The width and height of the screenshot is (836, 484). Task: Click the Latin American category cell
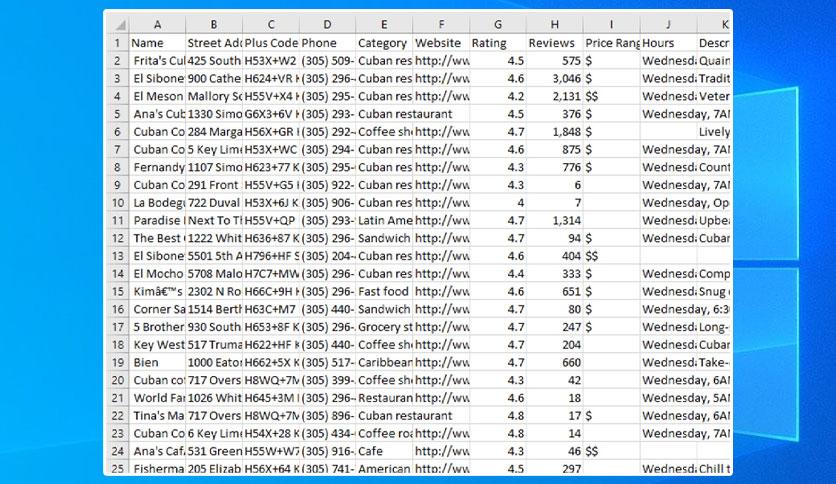coord(384,220)
